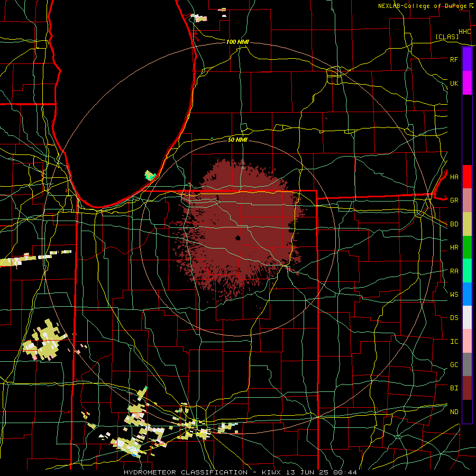Image resolution: width=476 pixels, height=476 pixels.
Task: Click the HHC product label
Action: [x=464, y=32]
